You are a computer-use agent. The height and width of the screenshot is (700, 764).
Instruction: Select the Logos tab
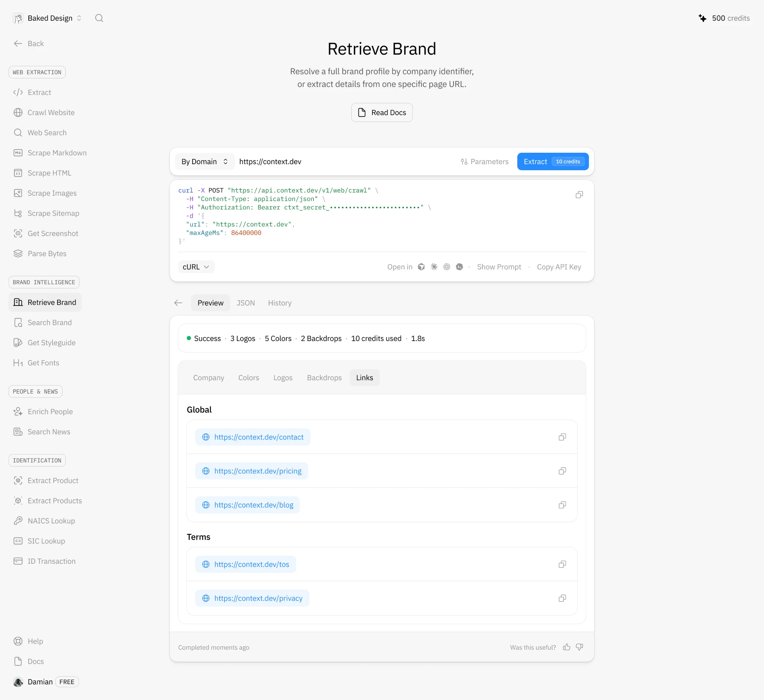click(x=283, y=378)
